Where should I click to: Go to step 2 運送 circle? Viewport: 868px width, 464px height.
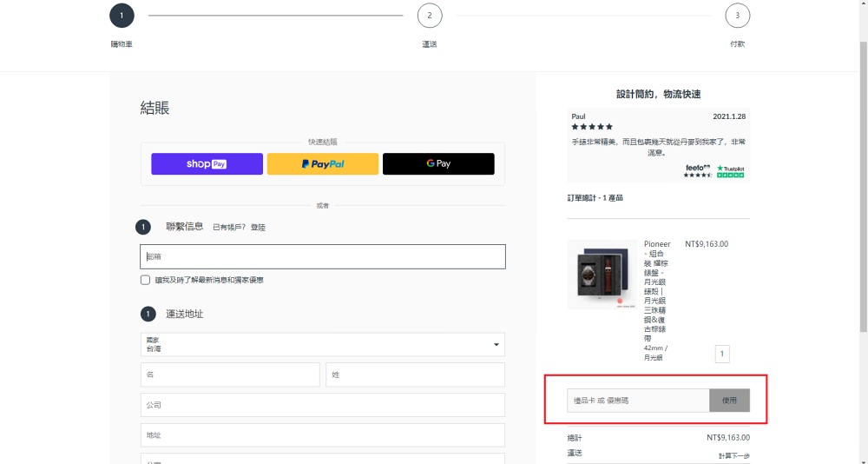(x=430, y=16)
